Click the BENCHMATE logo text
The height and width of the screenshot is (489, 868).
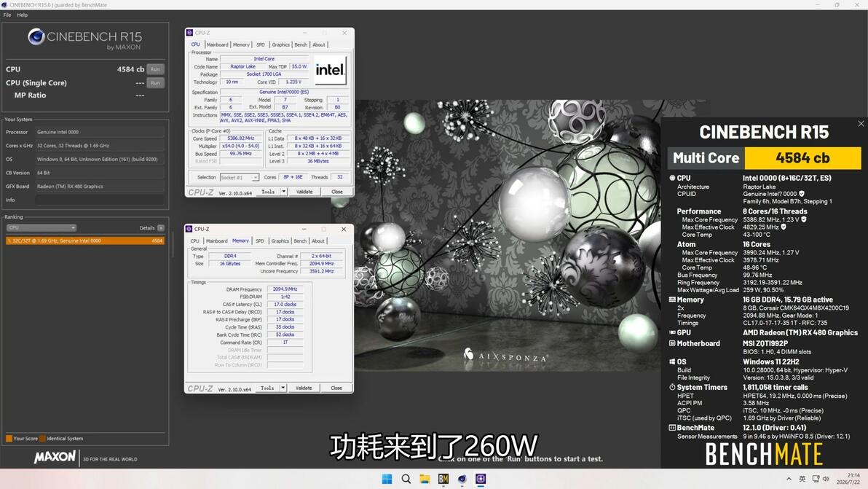tap(764, 455)
